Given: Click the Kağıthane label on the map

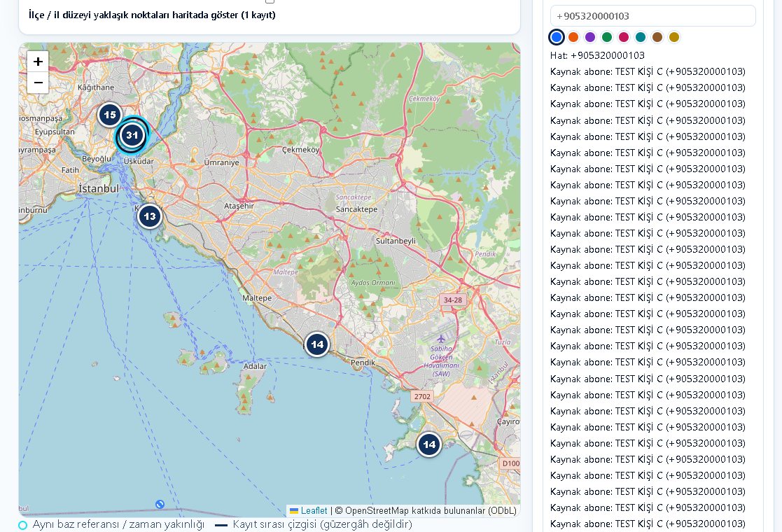Looking at the screenshot, I should click(x=96, y=87).
